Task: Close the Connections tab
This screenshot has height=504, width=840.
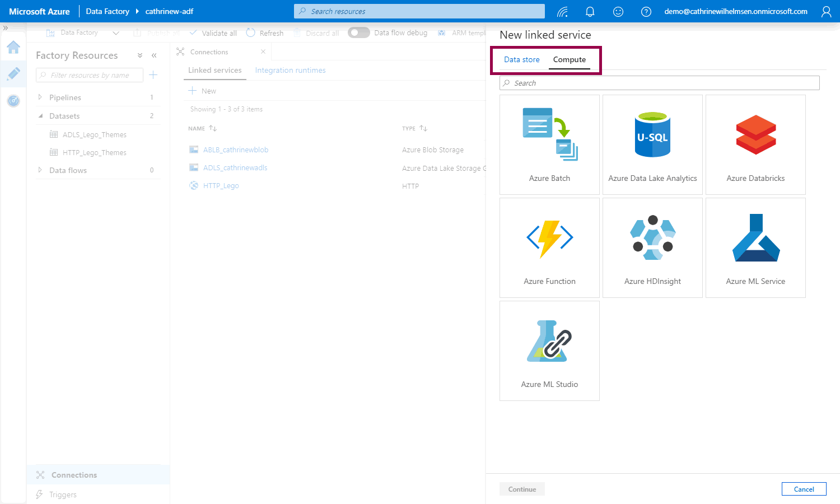Action: click(x=263, y=52)
